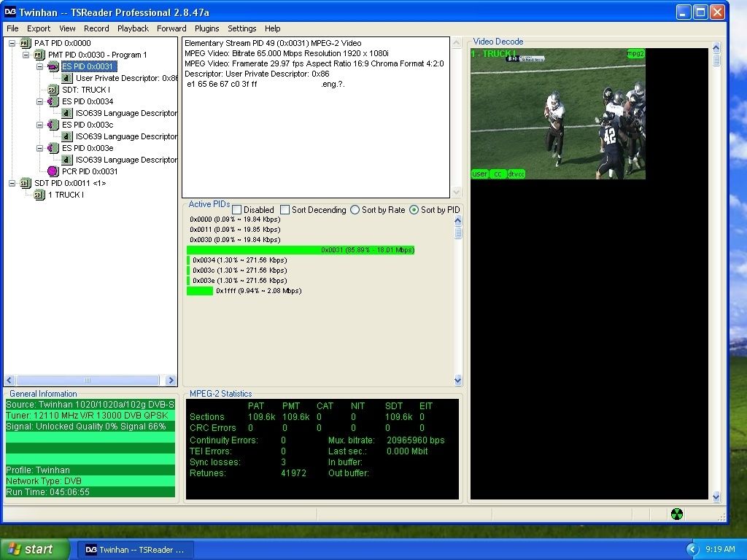Collapse the PMT PID 0x0030 node

coord(26,55)
